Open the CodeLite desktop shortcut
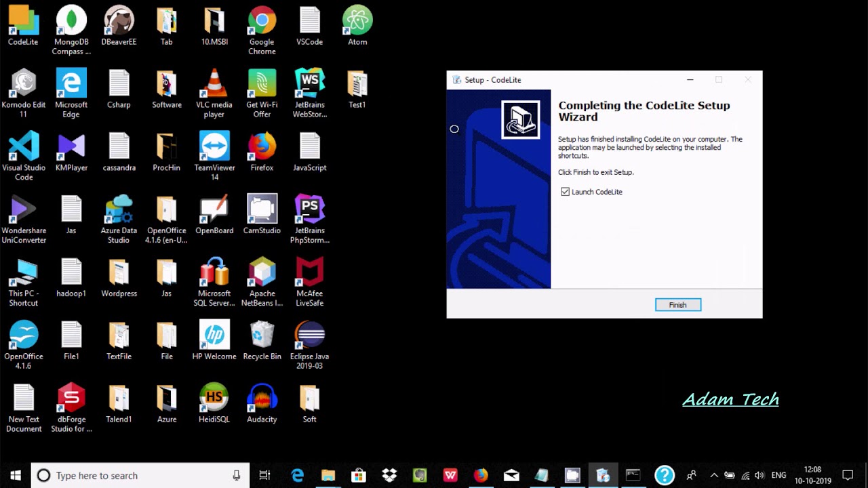Image resolution: width=868 pixels, height=488 pixels. 23,26
